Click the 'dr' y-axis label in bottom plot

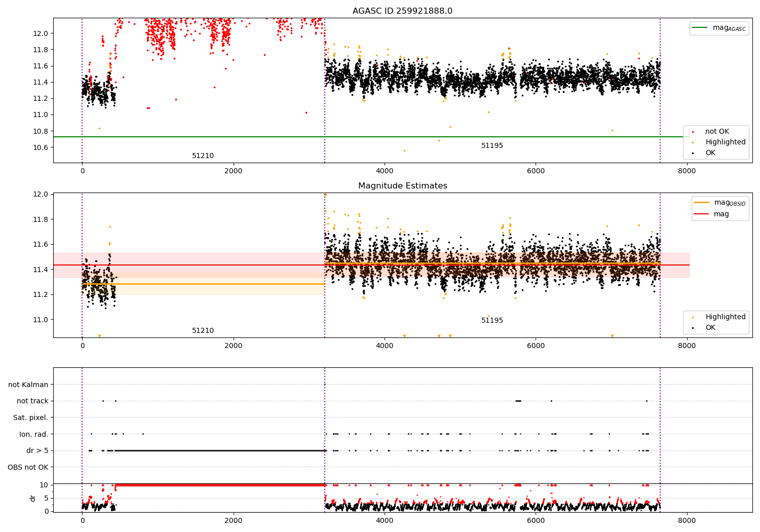click(33, 498)
